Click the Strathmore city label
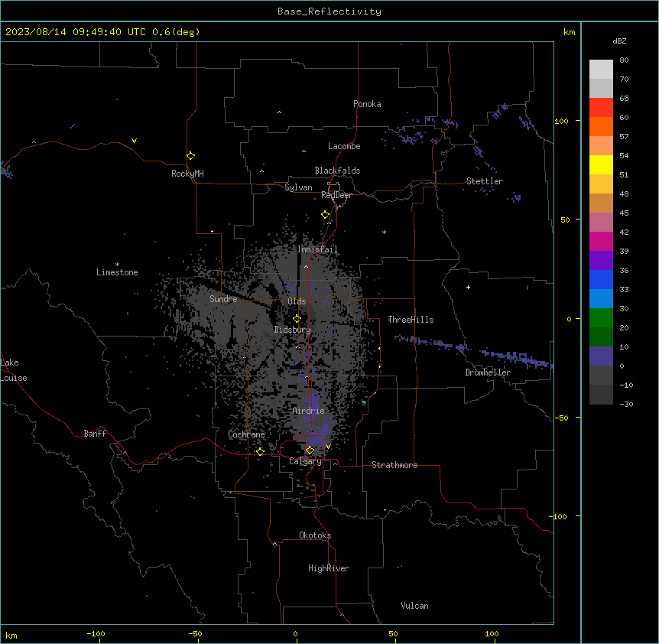Image resolution: width=659 pixels, height=644 pixels. point(394,465)
